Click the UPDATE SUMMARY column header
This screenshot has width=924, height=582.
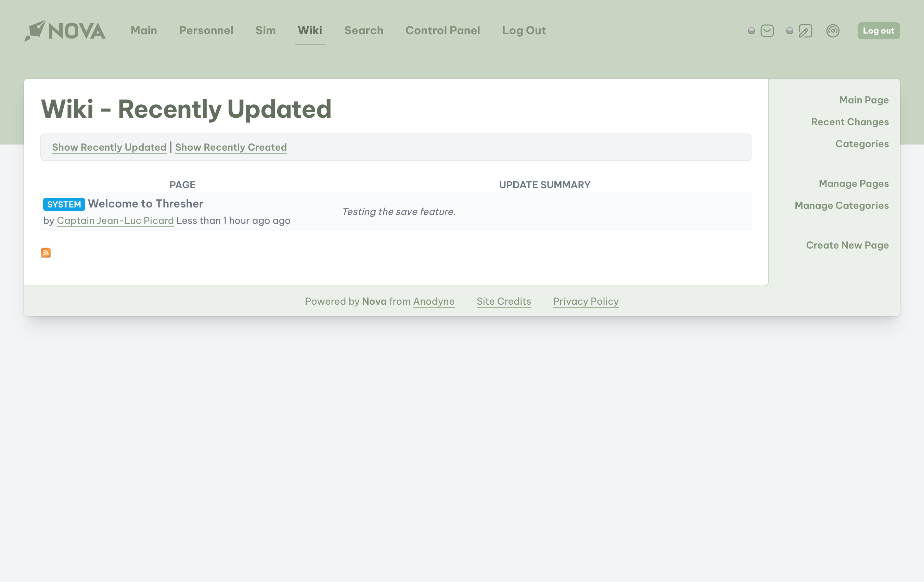(545, 185)
